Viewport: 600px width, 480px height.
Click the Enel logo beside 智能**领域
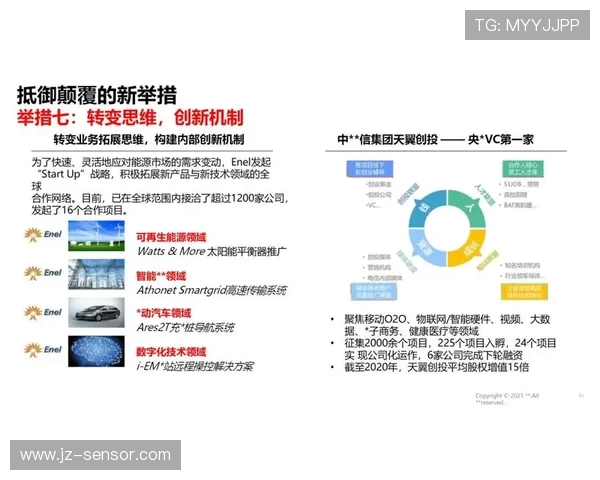point(43,273)
